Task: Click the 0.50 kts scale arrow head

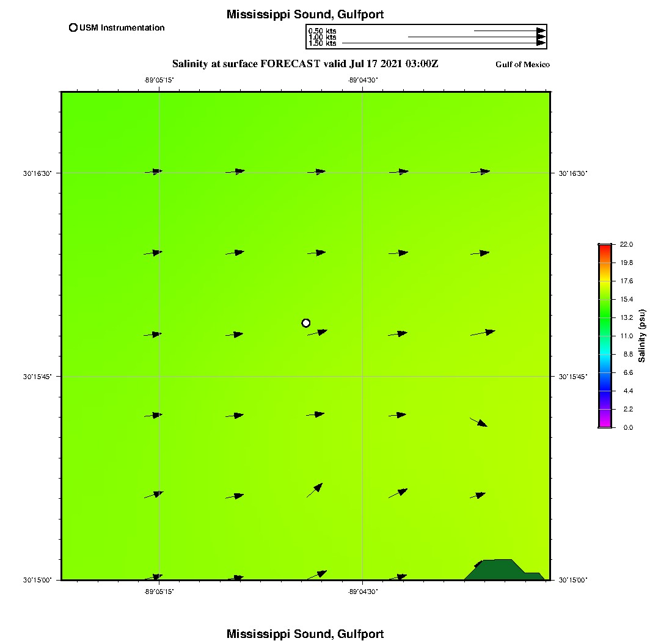Action: tap(541, 31)
